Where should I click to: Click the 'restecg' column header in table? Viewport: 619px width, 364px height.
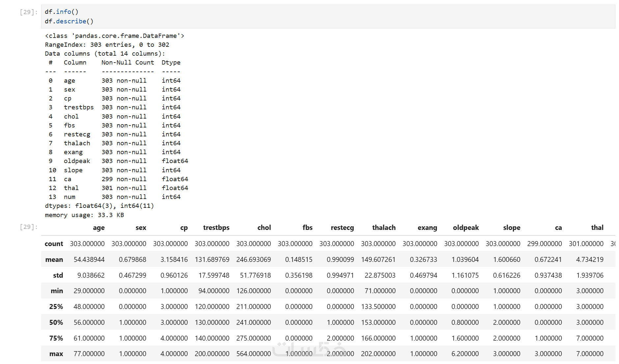click(x=342, y=228)
